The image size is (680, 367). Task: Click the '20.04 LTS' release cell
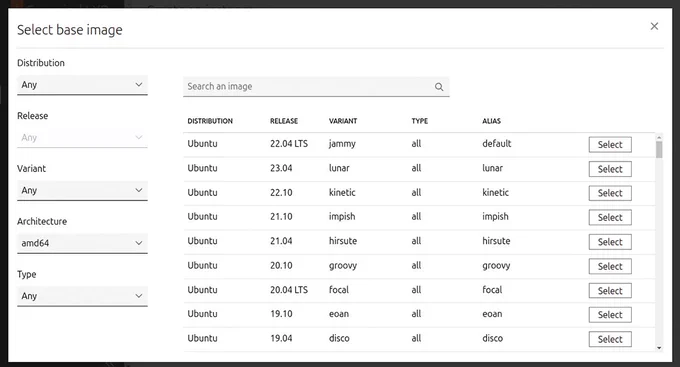pos(289,290)
